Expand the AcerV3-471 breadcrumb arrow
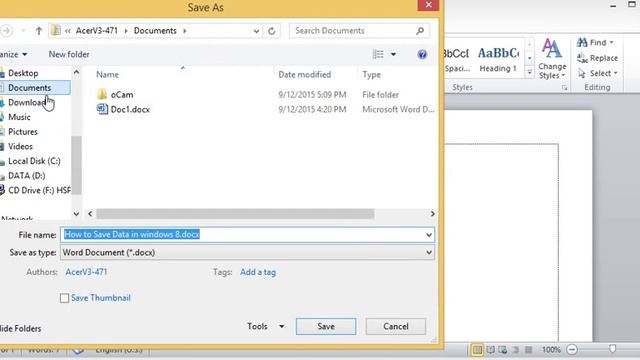Screen dimensions: 640x360 point(126,31)
